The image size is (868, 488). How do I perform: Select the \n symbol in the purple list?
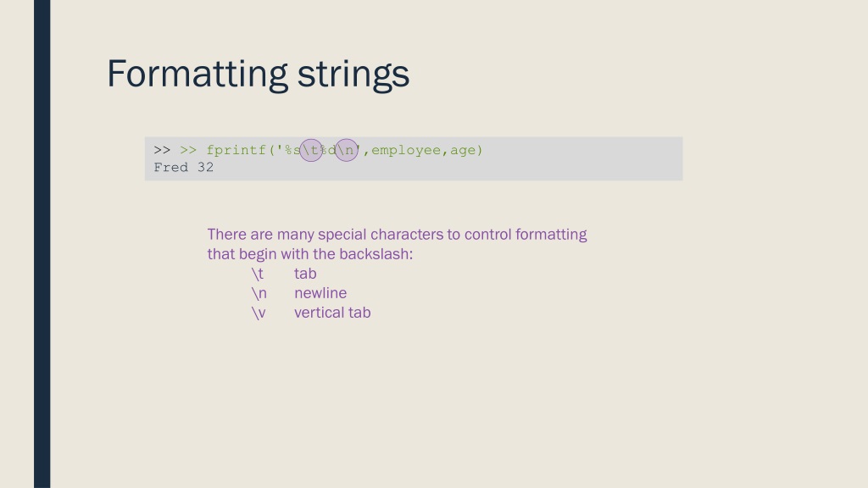(259, 293)
